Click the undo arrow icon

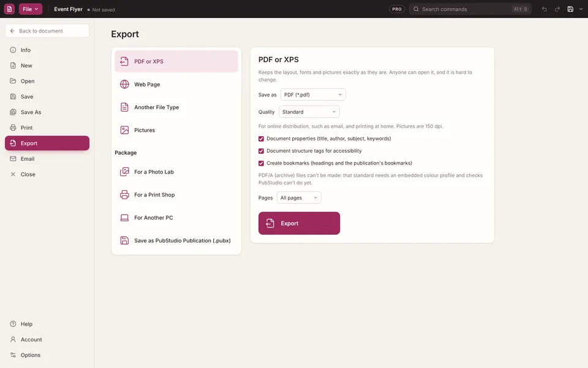pos(544,9)
